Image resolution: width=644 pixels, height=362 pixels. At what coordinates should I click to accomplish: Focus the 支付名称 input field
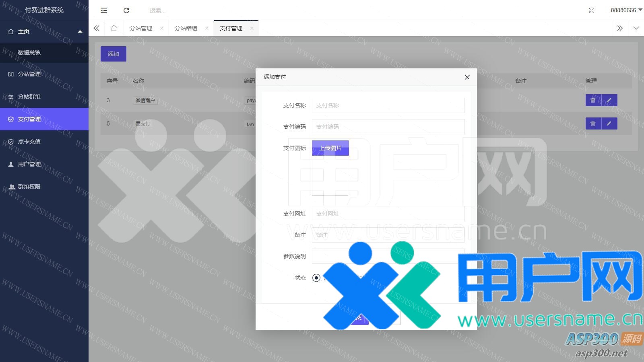pos(388,105)
